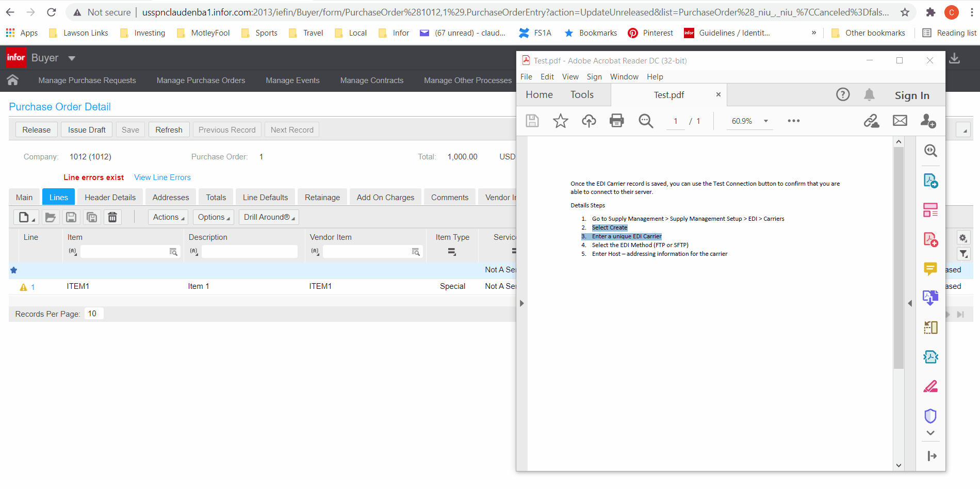Click the Release button
The width and height of the screenshot is (980, 489).
click(x=37, y=130)
